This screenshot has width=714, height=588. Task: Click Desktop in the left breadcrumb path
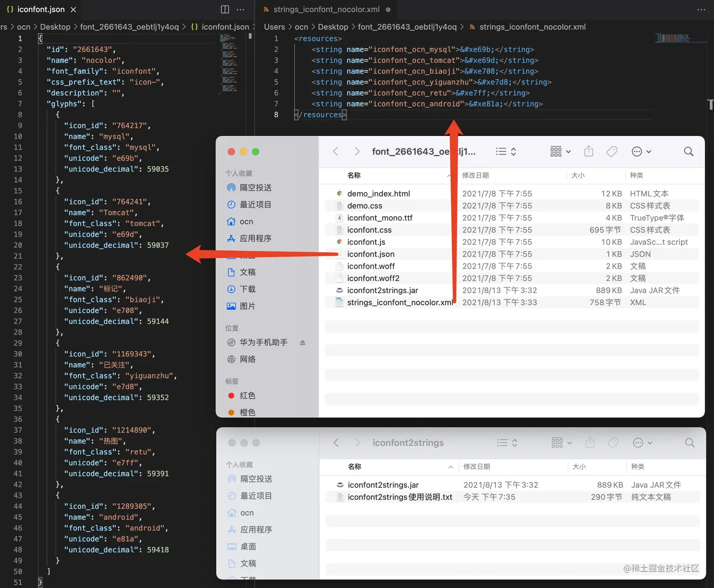55,27
